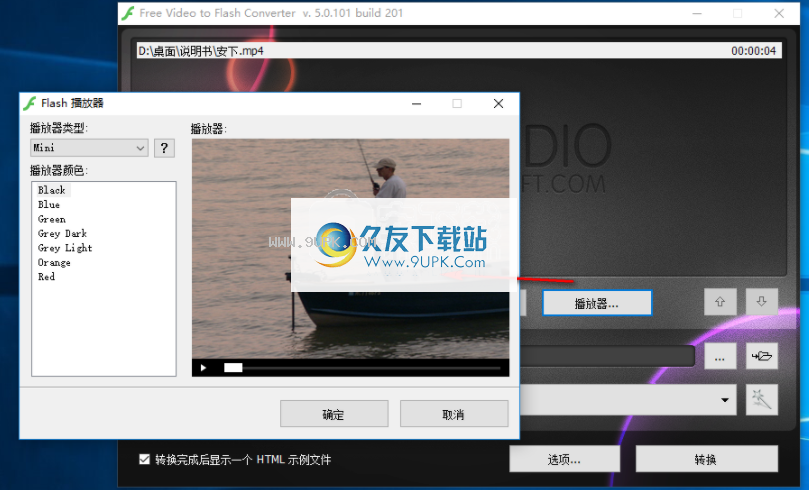Select Black player color
Image resolution: width=809 pixels, height=490 pixels.
pyautogui.click(x=52, y=190)
